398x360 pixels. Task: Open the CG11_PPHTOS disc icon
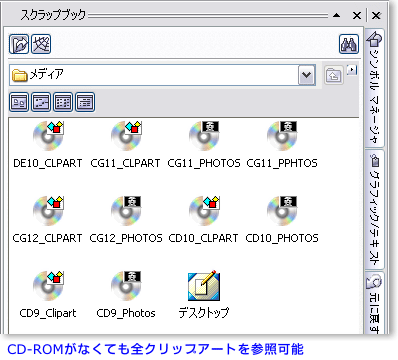tap(282, 136)
